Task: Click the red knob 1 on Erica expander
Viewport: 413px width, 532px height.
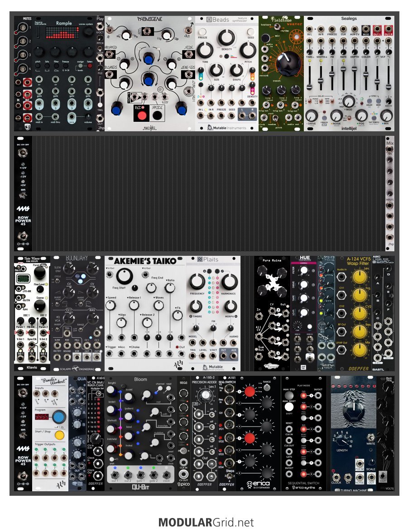Action: point(250,392)
